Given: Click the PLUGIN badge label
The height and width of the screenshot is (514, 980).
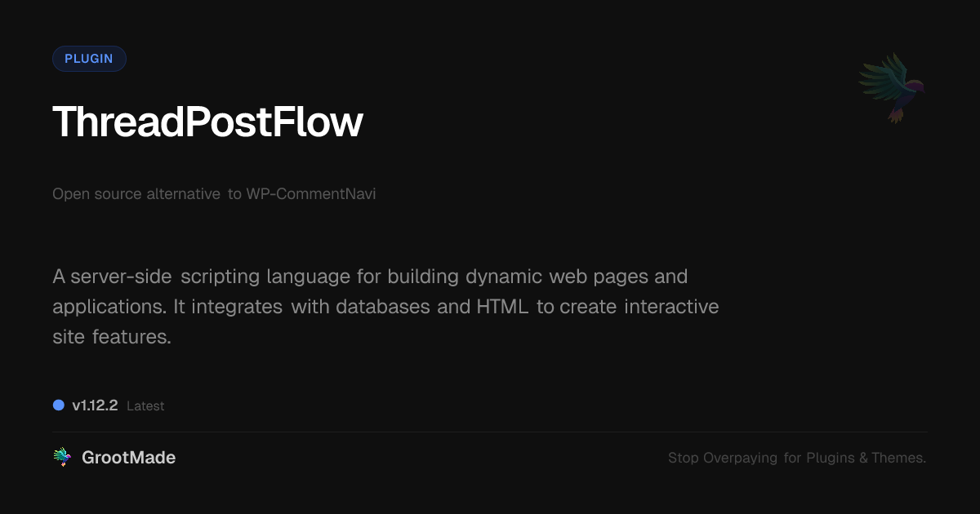Looking at the screenshot, I should (89, 59).
